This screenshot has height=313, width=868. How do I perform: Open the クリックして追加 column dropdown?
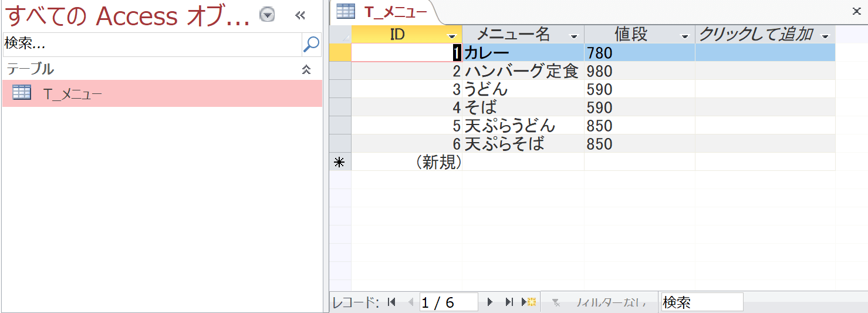tap(826, 36)
